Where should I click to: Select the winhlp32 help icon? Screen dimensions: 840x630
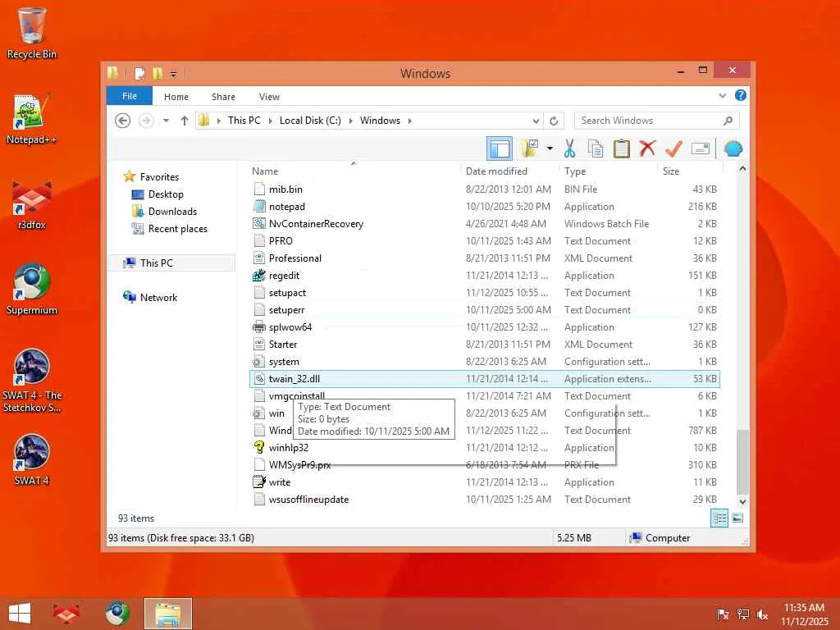[x=259, y=447]
